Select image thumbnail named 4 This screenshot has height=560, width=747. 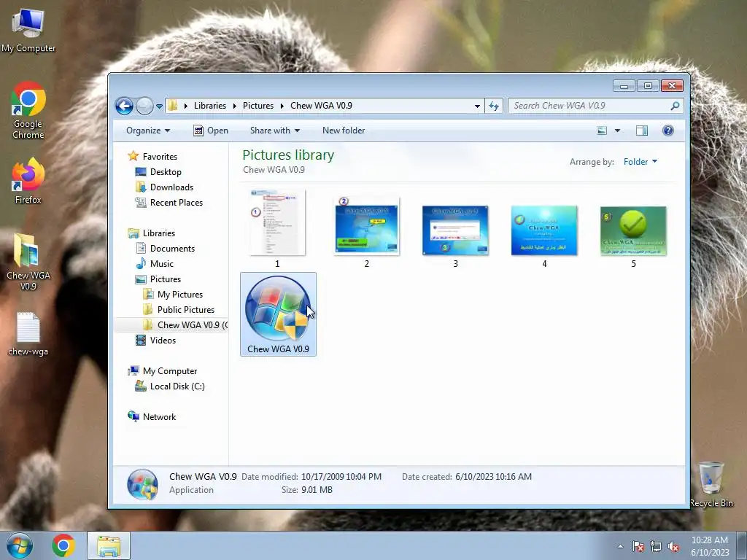coord(544,236)
